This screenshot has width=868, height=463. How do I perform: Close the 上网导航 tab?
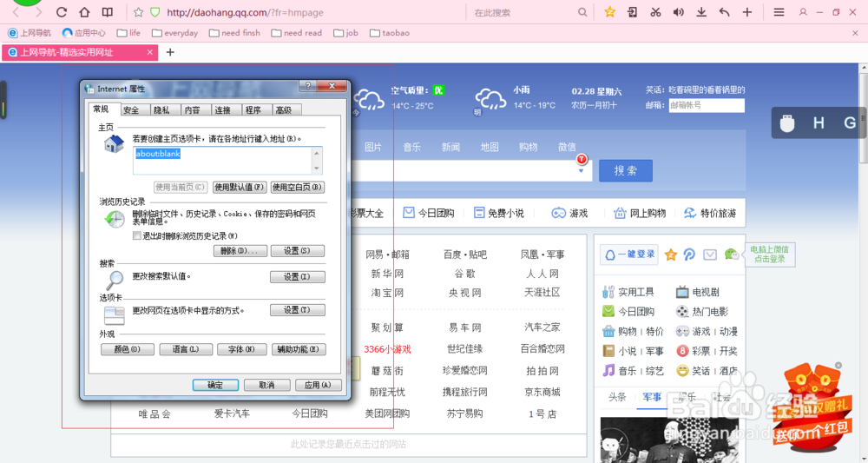[x=150, y=52]
